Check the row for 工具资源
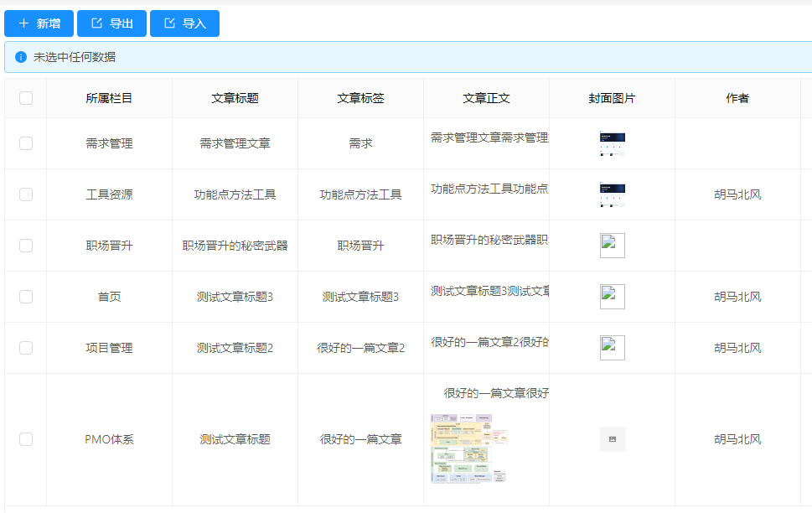812x513 pixels. pos(26,194)
